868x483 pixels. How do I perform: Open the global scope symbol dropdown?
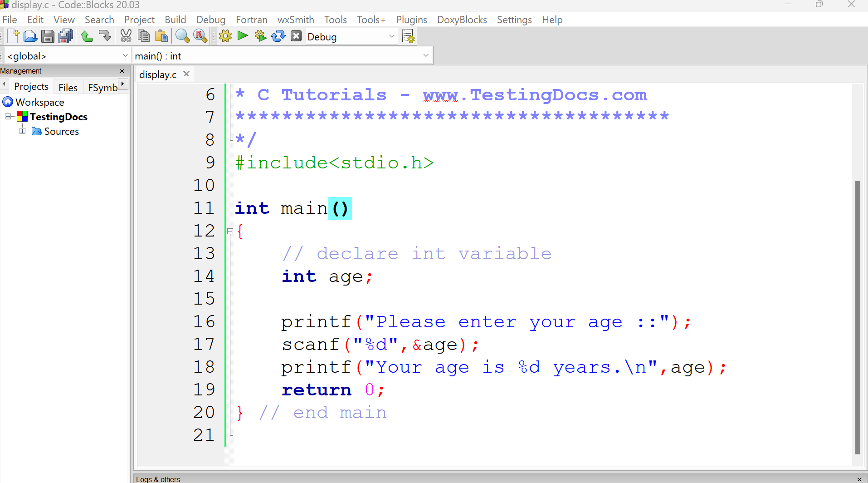[125, 55]
